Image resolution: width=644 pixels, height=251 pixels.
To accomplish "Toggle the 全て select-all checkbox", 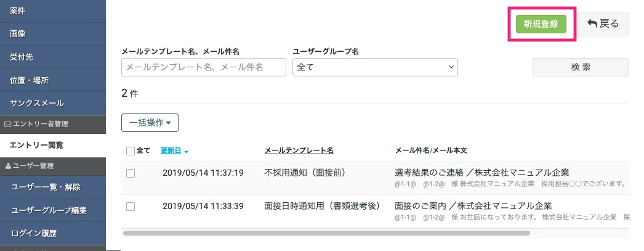I will (131, 151).
